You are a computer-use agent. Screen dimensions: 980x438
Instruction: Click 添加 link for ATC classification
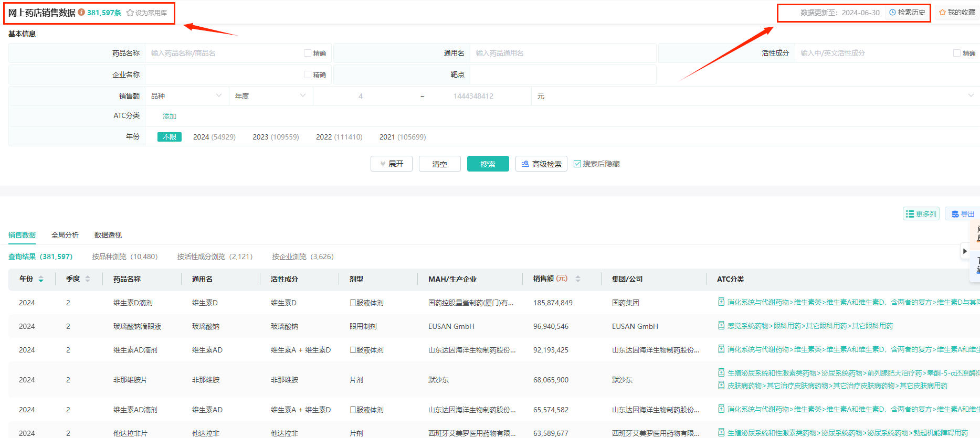click(170, 116)
